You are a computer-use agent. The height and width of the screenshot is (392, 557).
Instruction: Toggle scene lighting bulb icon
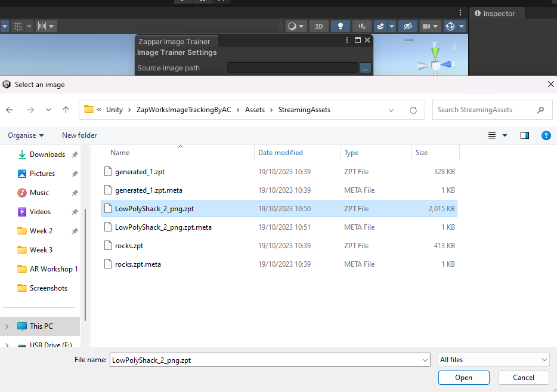pos(341,26)
